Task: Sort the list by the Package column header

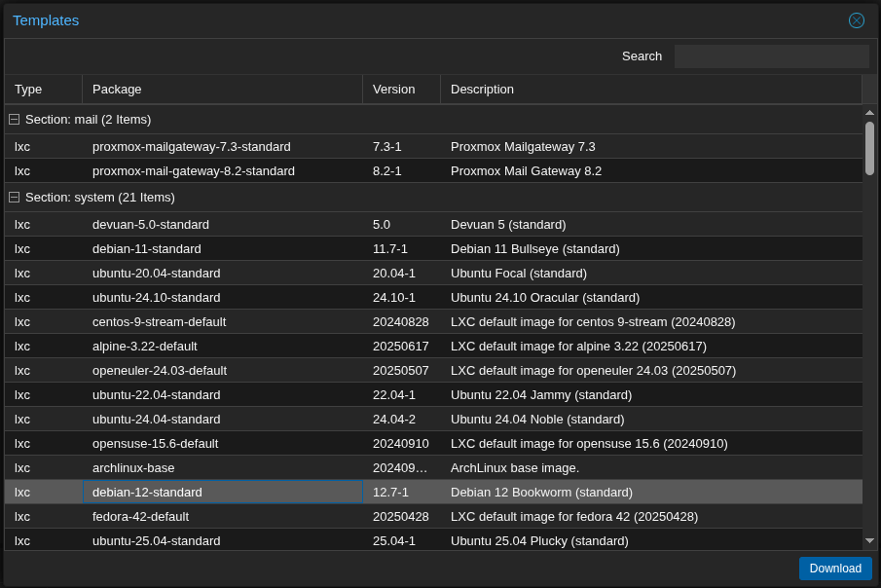Action: [223, 90]
